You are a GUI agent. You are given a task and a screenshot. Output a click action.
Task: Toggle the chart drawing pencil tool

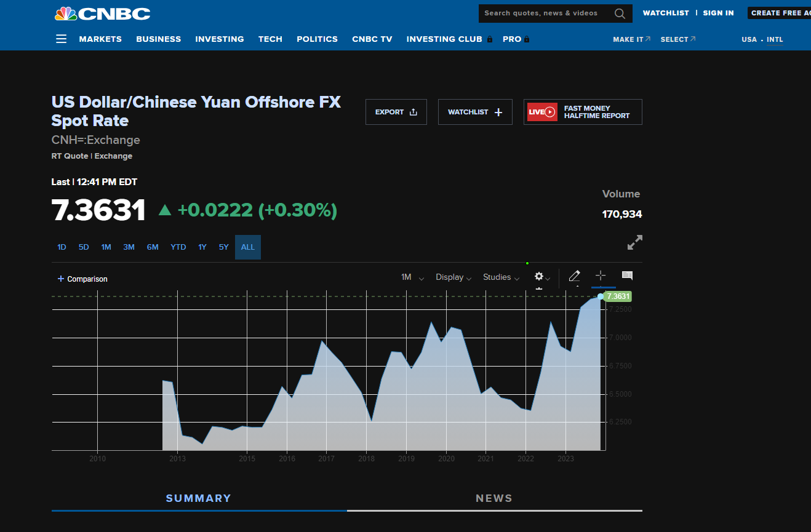point(575,276)
